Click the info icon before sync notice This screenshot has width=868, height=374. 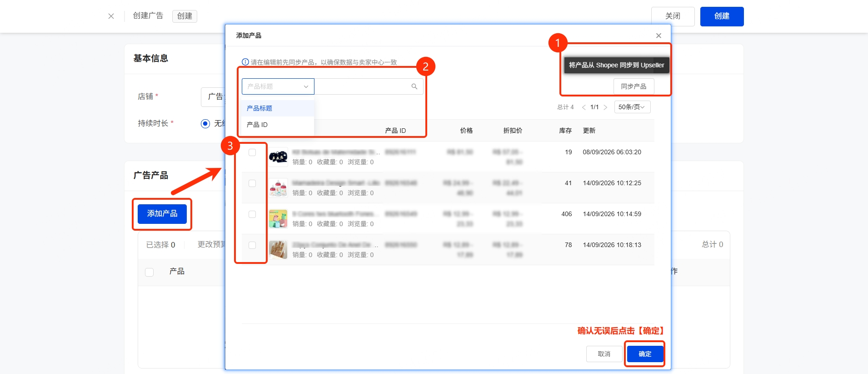(245, 62)
